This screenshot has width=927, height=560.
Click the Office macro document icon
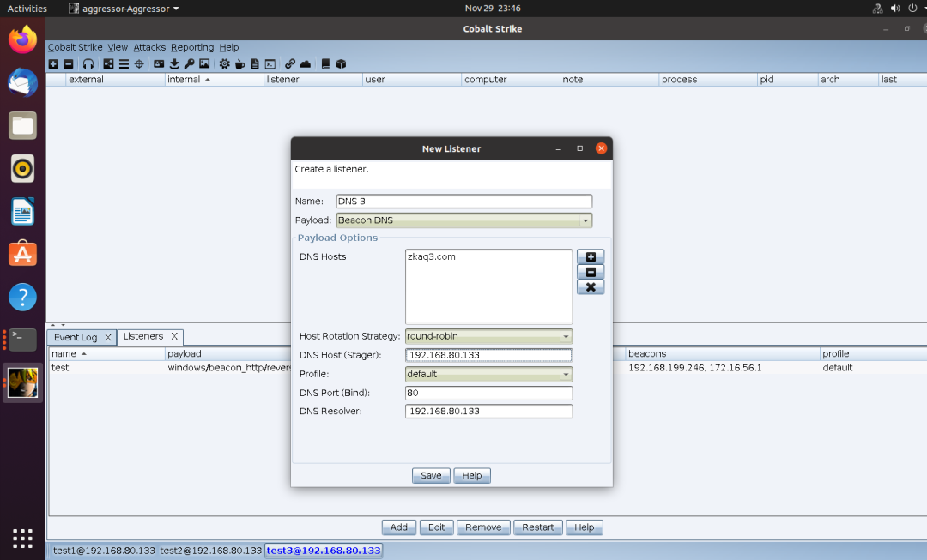[x=255, y=63]
